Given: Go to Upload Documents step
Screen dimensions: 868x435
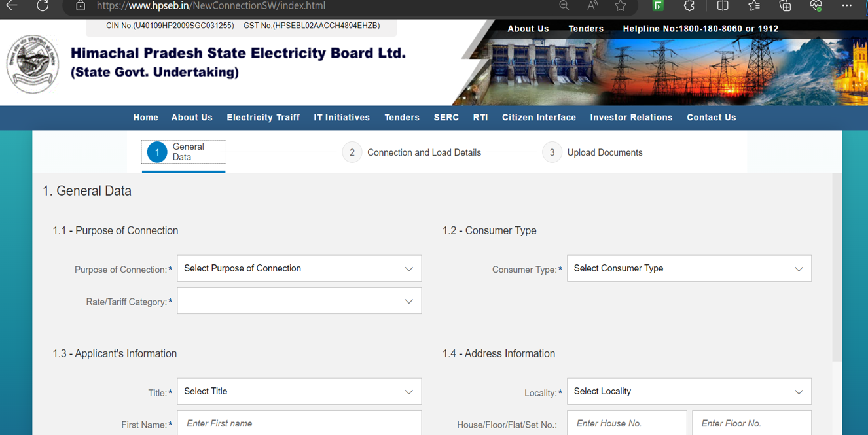Looking at the screenshot, I should (592, 152).
